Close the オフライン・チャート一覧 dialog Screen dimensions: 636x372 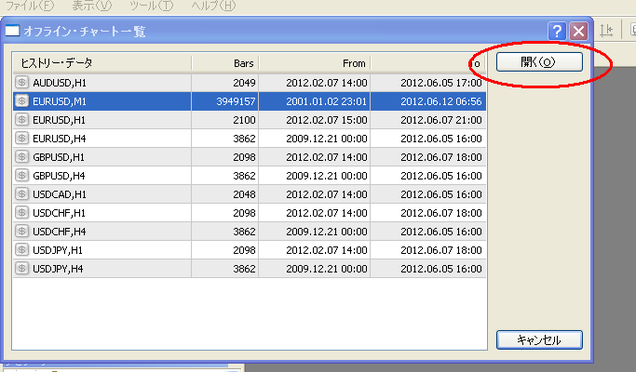coord(578,31)
